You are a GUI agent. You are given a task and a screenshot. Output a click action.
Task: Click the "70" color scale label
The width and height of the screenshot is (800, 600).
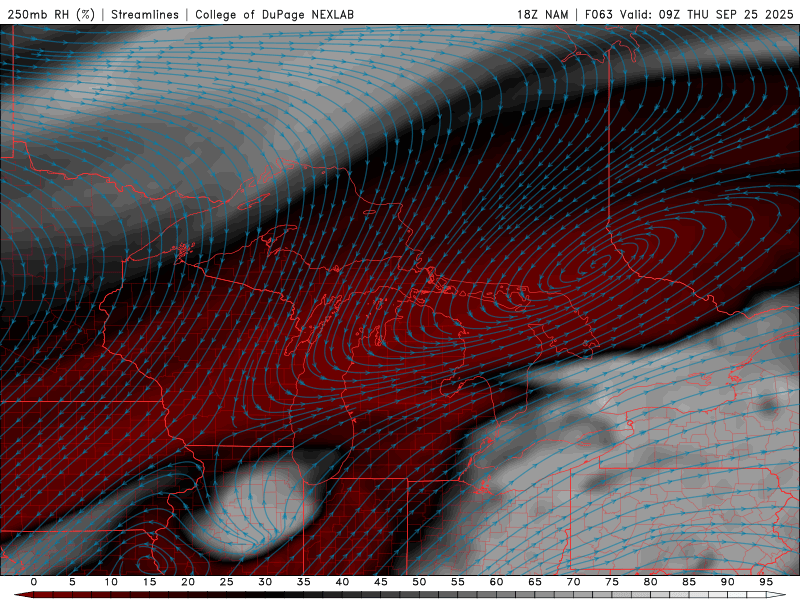tap(573, 582)
